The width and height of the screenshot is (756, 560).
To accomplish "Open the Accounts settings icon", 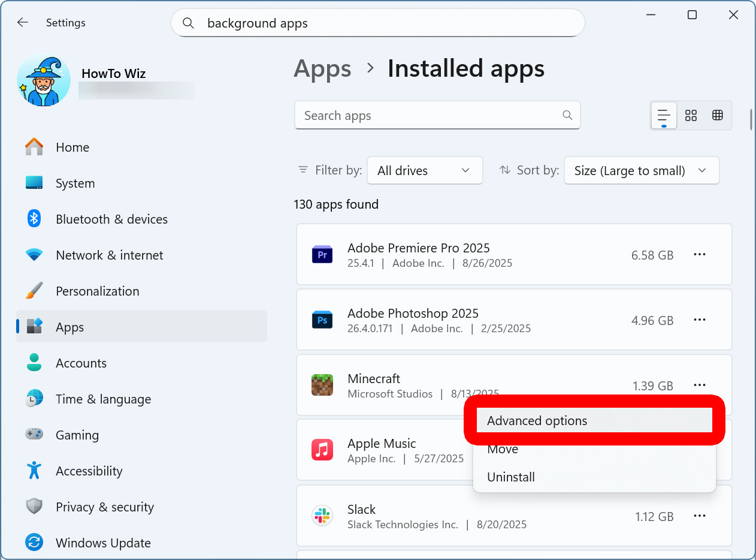I will tap(34, 363).
